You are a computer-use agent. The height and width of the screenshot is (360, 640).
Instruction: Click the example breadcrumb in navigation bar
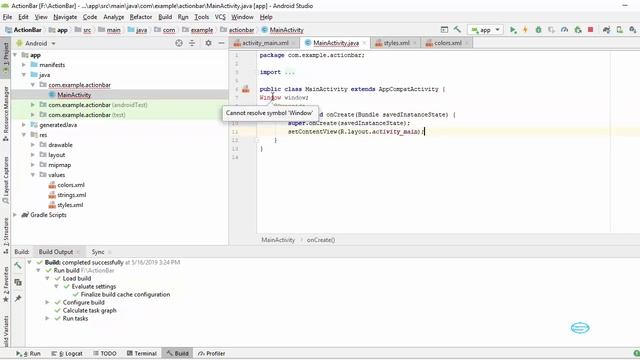(202, 30)
